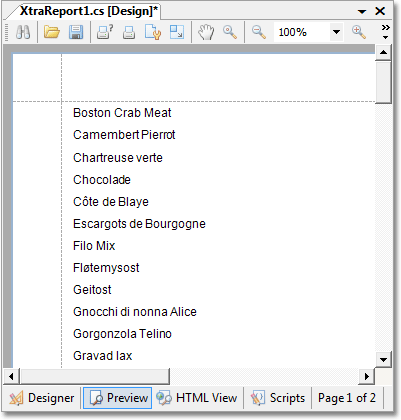Viewport: 401px width, 420px height.
Task: Expand the 100% zoom level dropdown
Action: point(336,32)
